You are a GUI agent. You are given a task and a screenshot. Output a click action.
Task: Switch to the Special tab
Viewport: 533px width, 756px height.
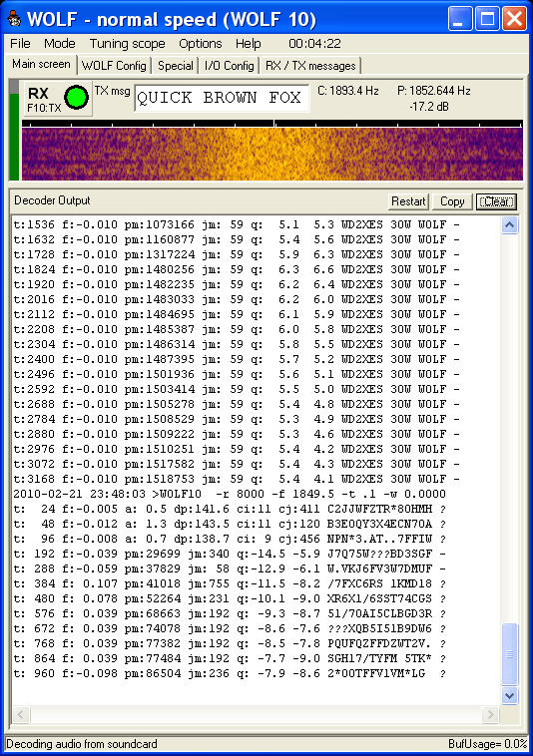coord(176,66)
